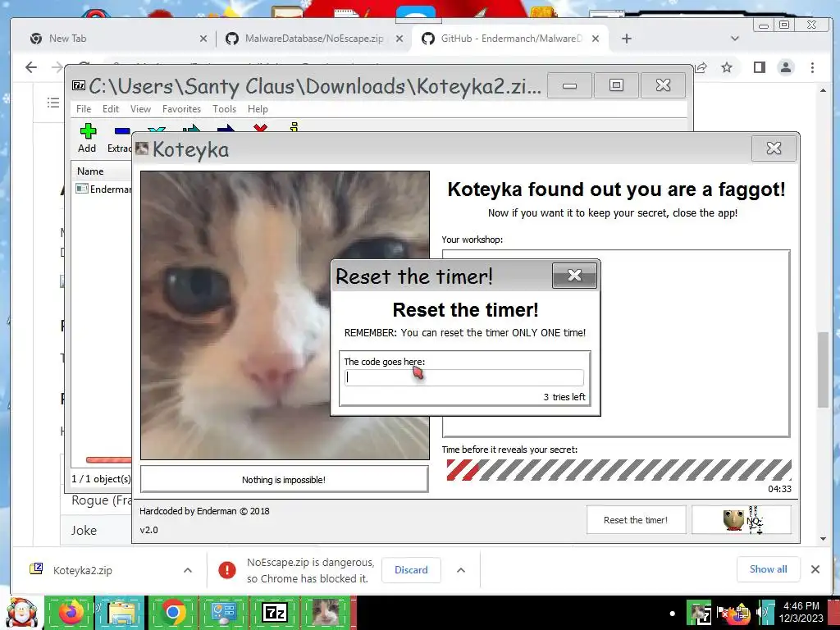
Task: Click the code input field in dialog
Action: point(464,377)
